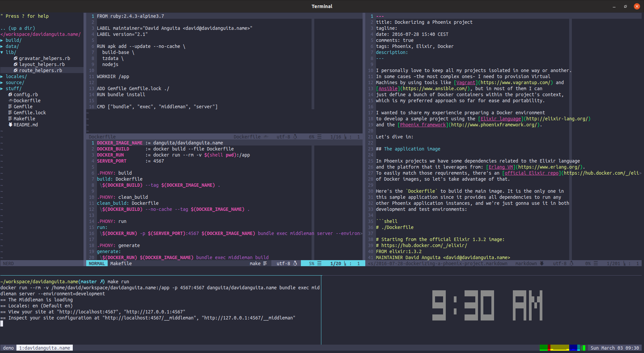
Task: Click the Dockerfile name in inactive statusline
Action: tap(102, 137)
